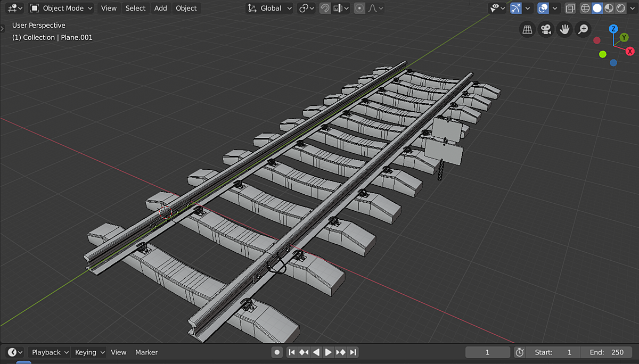Toggle proportional editing
This screenshot has width=639, height=364.
click(360, 8)
